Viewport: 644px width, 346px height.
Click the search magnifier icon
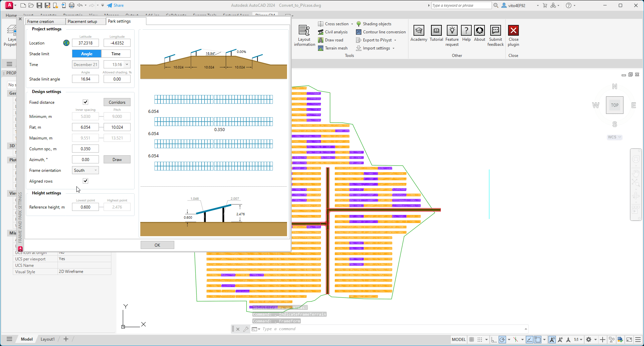pyautogui.click(x=496, y=5)
